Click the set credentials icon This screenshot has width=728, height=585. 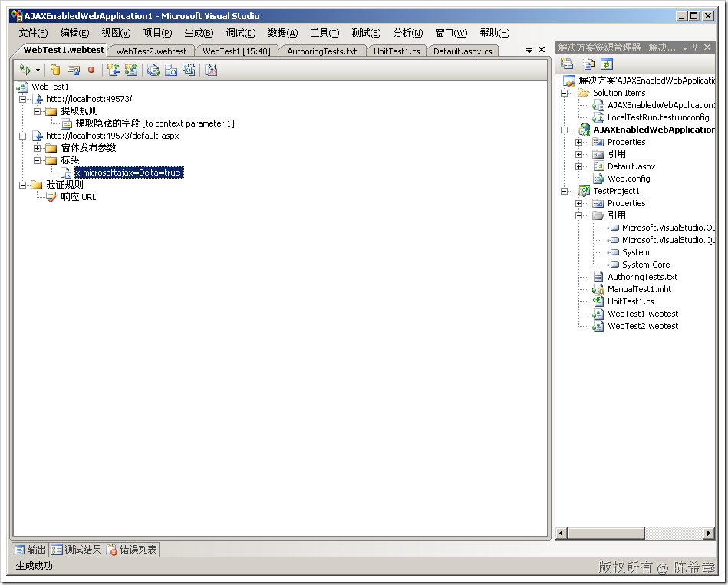(x=74, y=70)
